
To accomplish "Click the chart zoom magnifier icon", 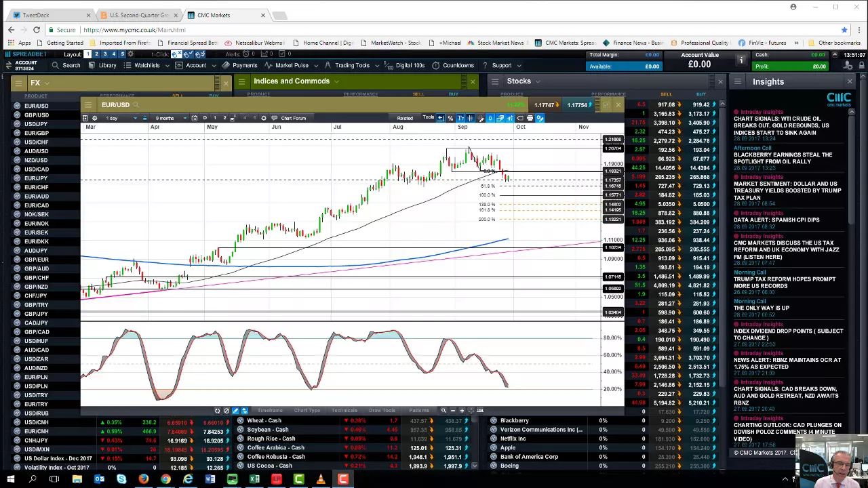I will [443, 410].
